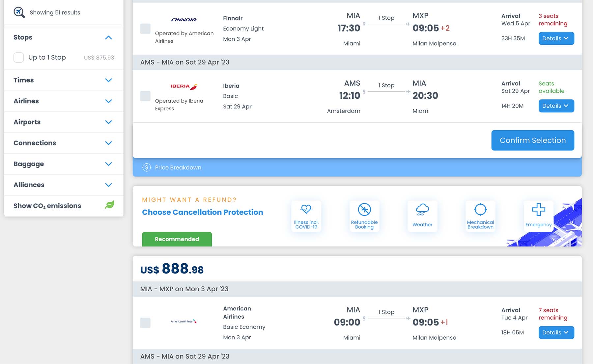Click the Illness incl. COVID-19 heart icon

click(306, 209)
